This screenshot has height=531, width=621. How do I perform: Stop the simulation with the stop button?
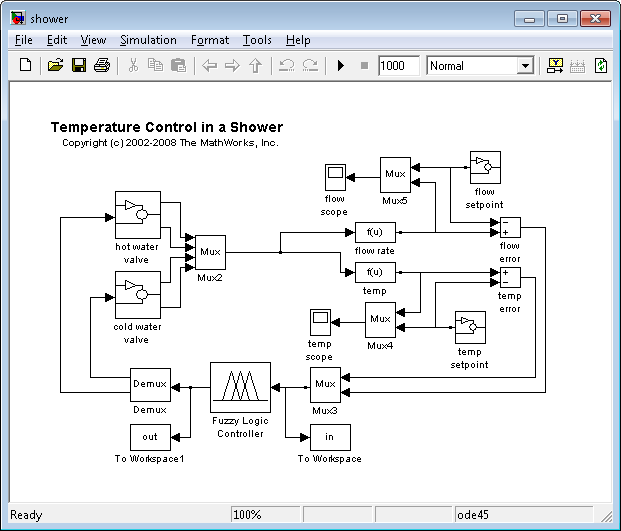tap(364, 65)
